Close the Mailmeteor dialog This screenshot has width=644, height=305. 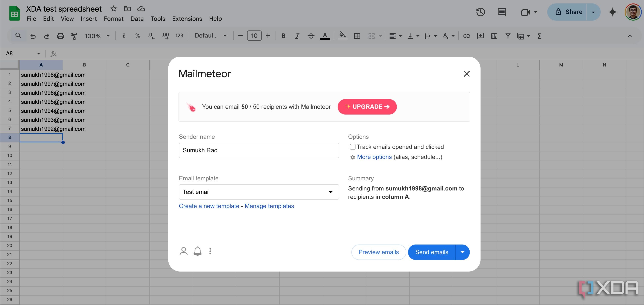tap(467, 74)
